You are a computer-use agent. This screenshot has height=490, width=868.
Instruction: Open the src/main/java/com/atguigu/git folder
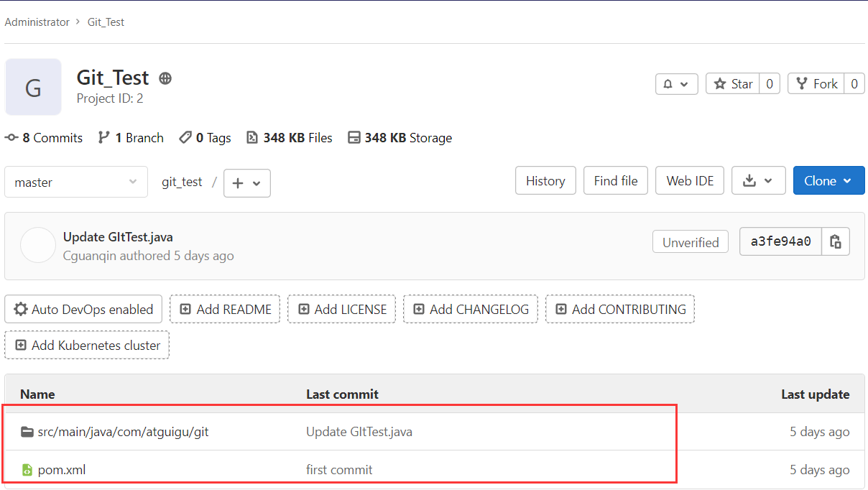point(123,432)
